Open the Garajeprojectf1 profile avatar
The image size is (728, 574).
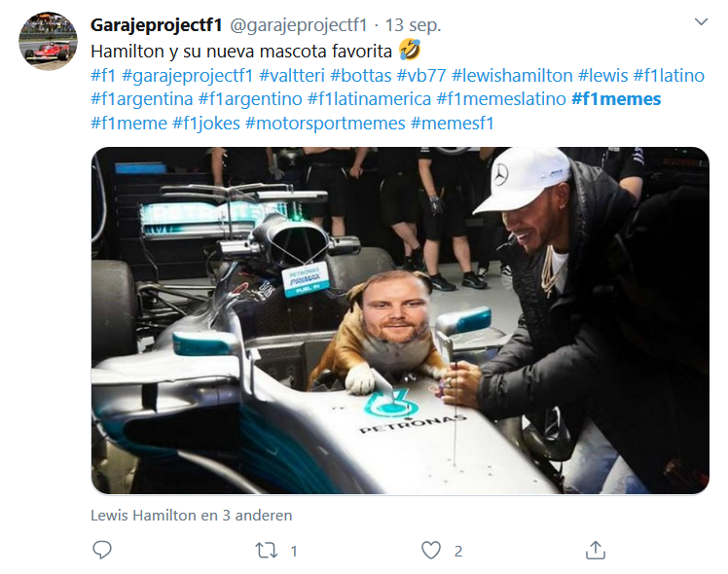point(48,41)
